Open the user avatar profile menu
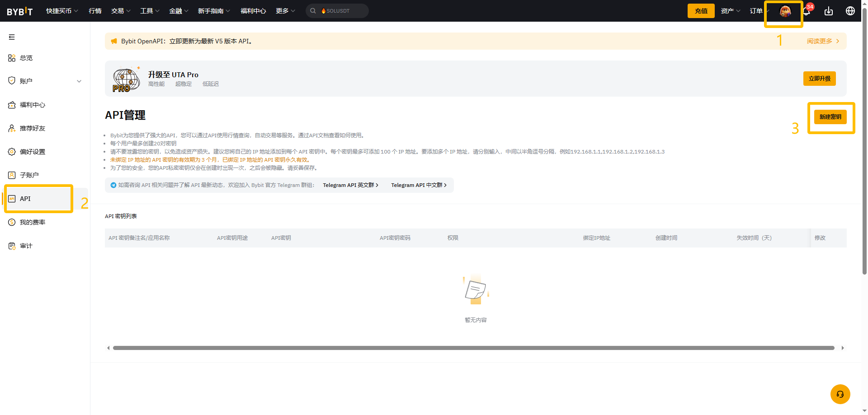 tap(785, 11)
